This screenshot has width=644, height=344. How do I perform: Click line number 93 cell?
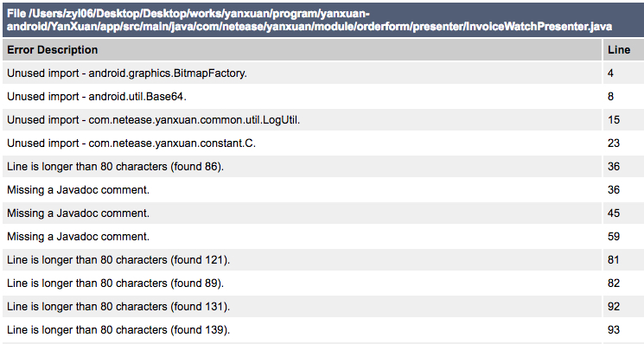click(x=623, y=329)
